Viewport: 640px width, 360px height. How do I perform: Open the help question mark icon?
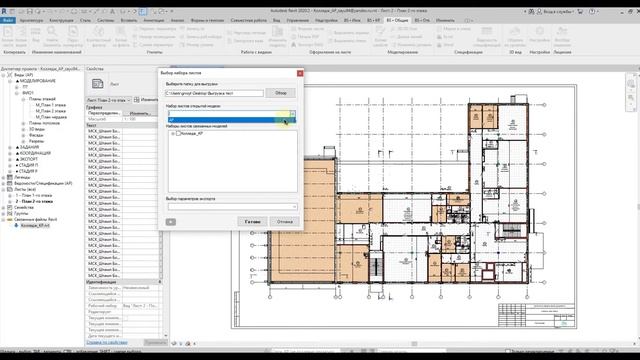592,11
